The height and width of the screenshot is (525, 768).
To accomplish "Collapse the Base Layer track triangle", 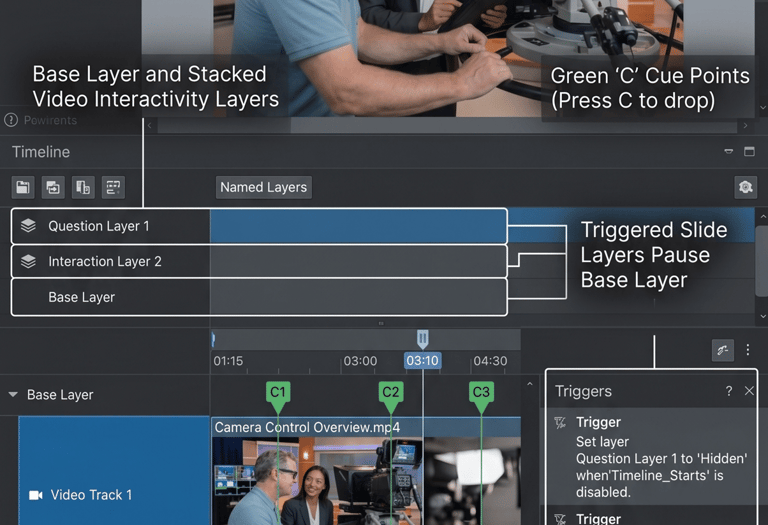I will coord(13,394).
